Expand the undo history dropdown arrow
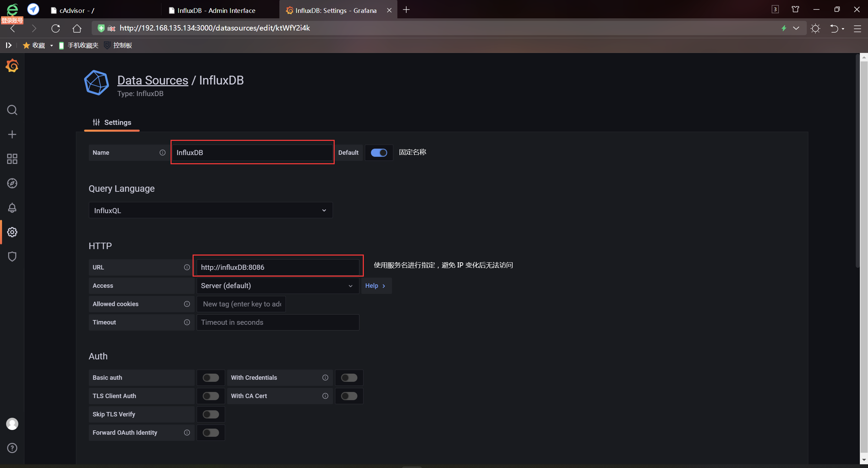868x468 pixels. coord(843,29)
